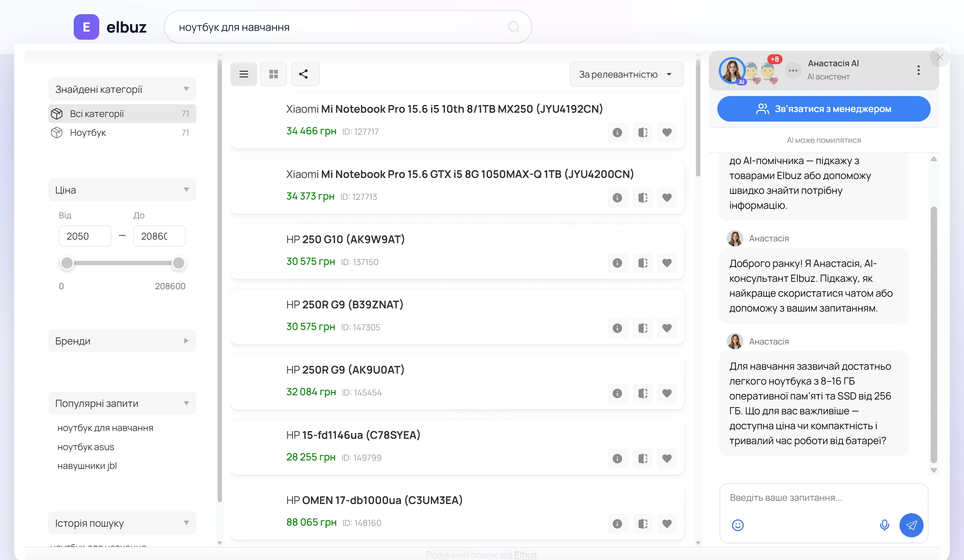Start voice input with microphone icon
Image resolution: width=964 pixels, height=560 pixels.
884,525
